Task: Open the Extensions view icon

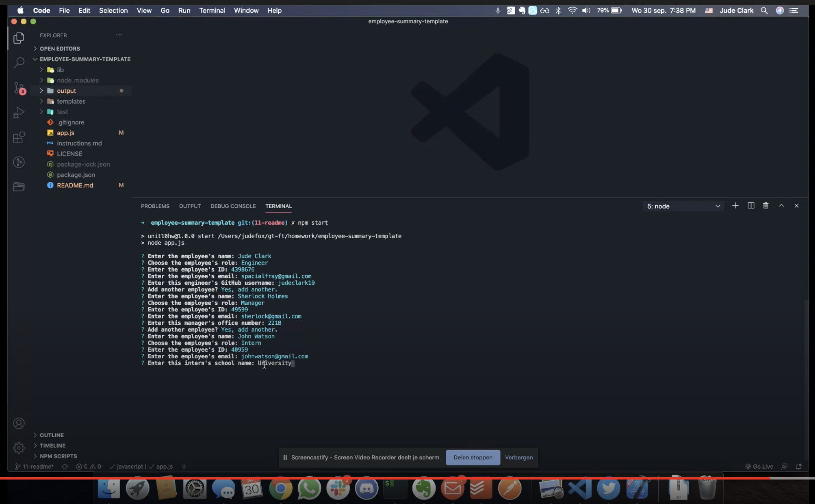Action: tap(19, 138)
